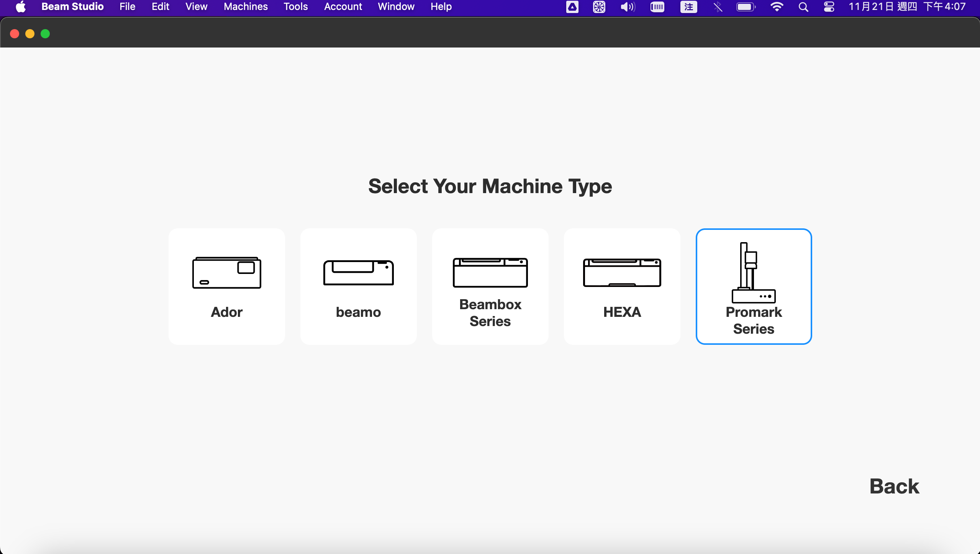Click the Wi-Fi status icon

coord(777,7)
